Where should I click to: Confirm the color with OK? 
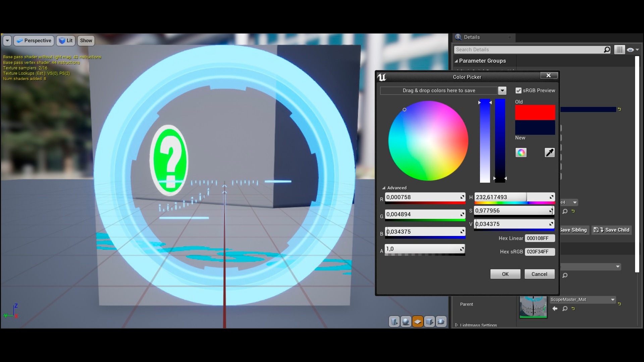505,274
